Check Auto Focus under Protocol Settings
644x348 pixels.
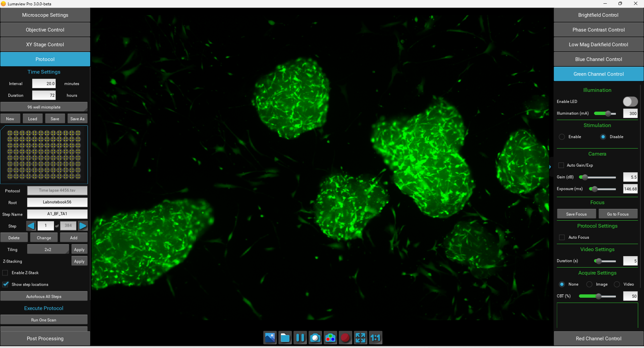point(562,237)
